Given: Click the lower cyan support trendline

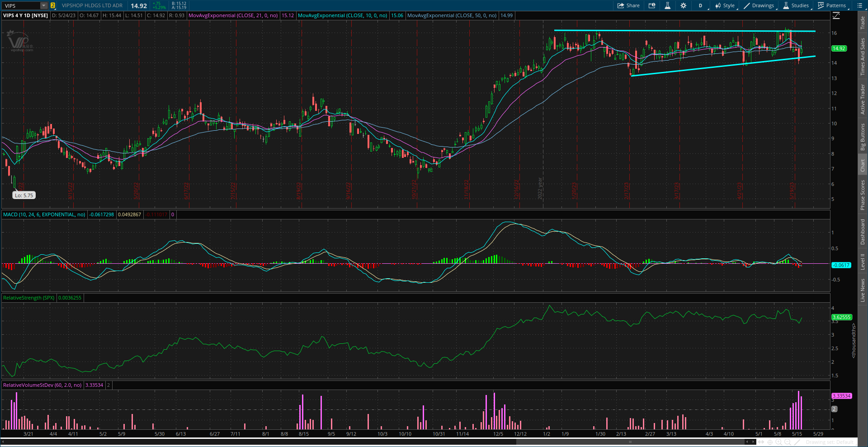Looking at the screenshot, I should pyautogui.click(x=723, y=66).
